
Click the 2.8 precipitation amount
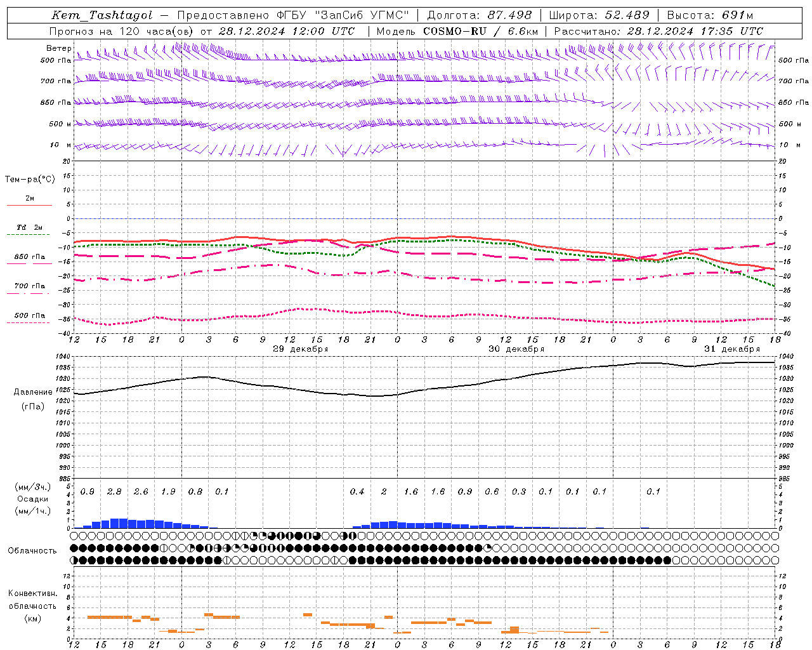(x=114, y=492)
